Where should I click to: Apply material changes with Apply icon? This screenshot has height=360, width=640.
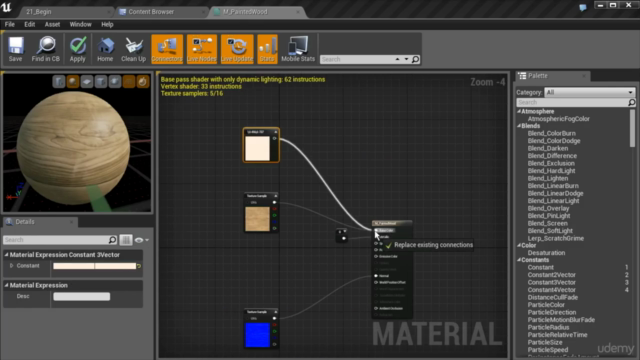[x=78, y=49]
